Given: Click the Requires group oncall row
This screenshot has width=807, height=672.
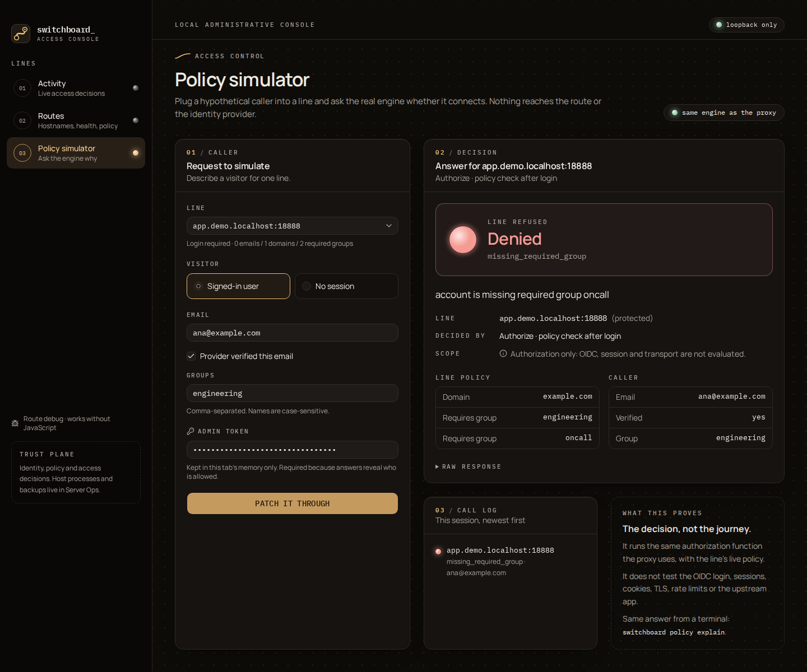Looking at the screenshot, I should pyautogui.click(x=517, y=438).
